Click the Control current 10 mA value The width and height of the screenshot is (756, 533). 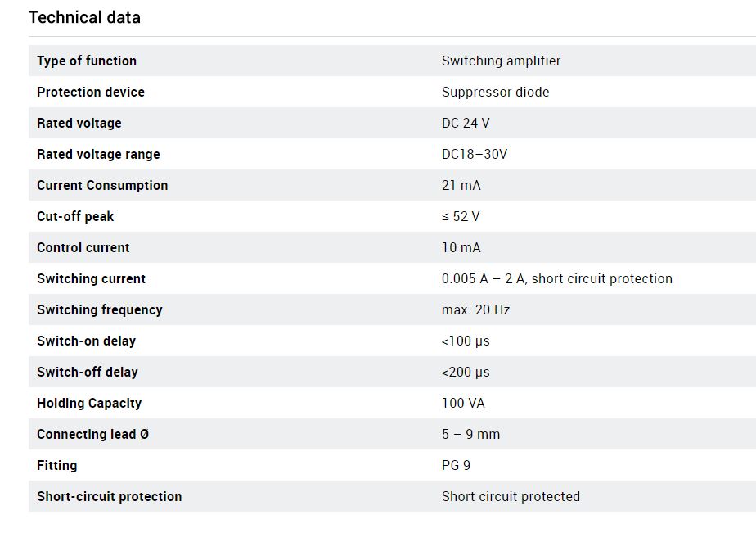coord(461,247)
